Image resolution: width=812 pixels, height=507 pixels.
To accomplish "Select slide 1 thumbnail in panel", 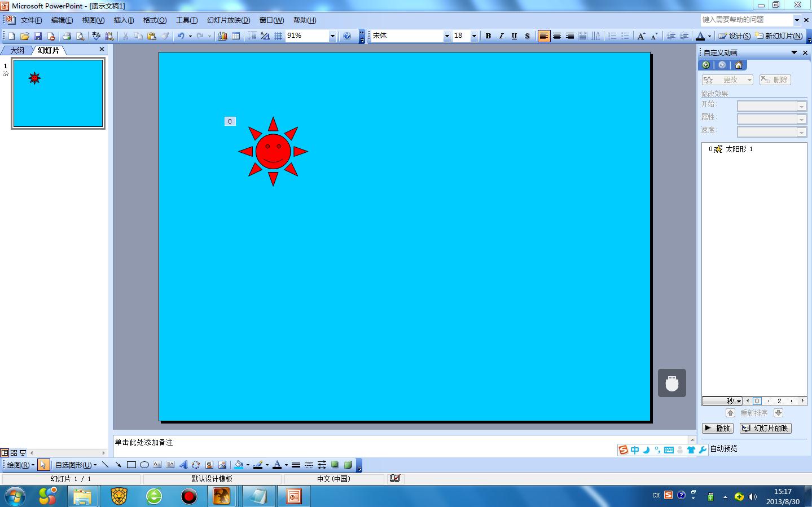I will [x=58, y=93].
